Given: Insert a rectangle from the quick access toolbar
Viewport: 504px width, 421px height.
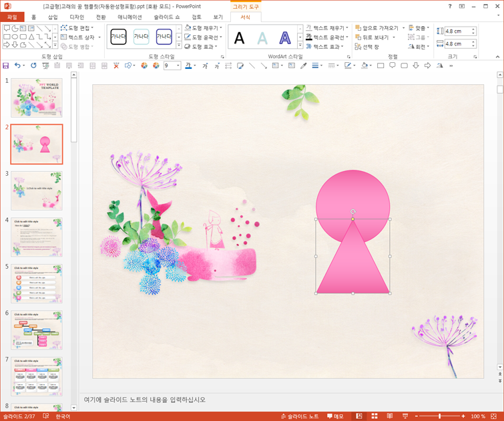Looking at the screenshot, I should click(381, 65).
